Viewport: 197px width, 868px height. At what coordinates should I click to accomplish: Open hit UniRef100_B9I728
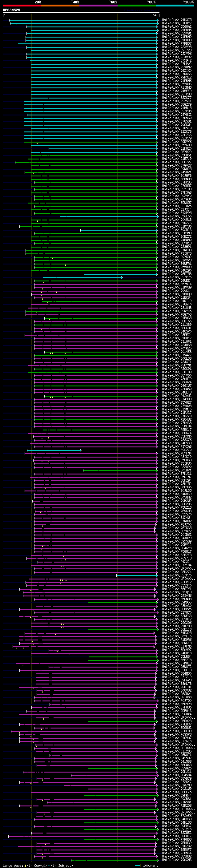click(177, 50)
